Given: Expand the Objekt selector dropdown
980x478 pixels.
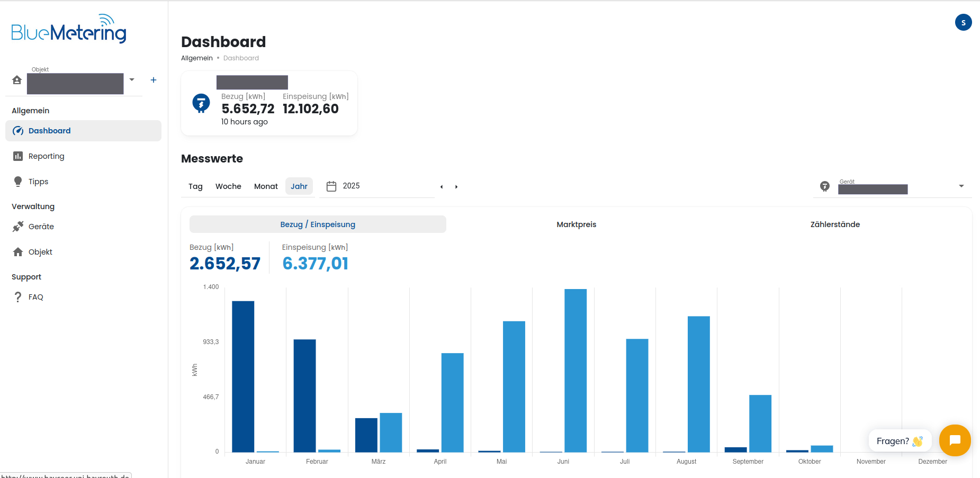Looking at the screenshot, I should pos(132,80).
